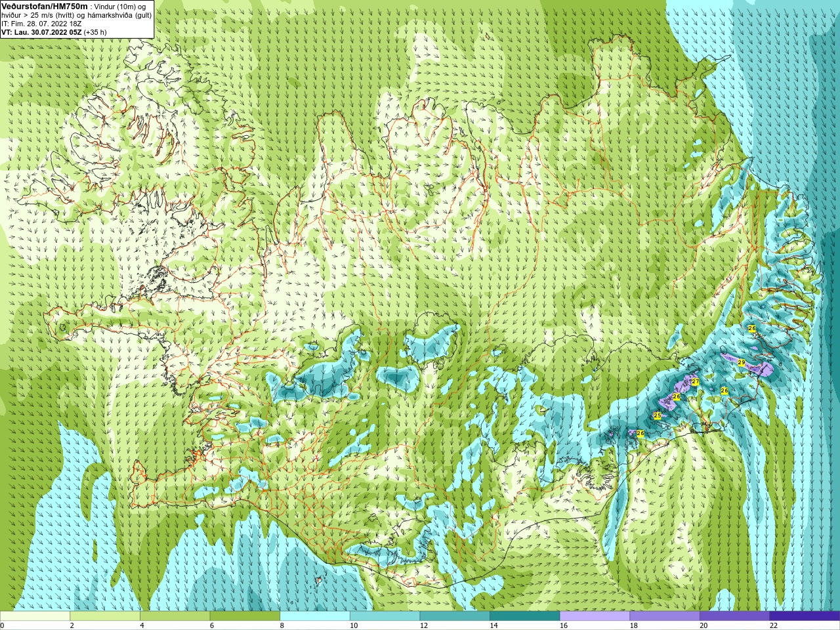The width and height of the screenshot is (840, 630).
Task: Click the '12' label on the color scale
Action: pos(424,625)
